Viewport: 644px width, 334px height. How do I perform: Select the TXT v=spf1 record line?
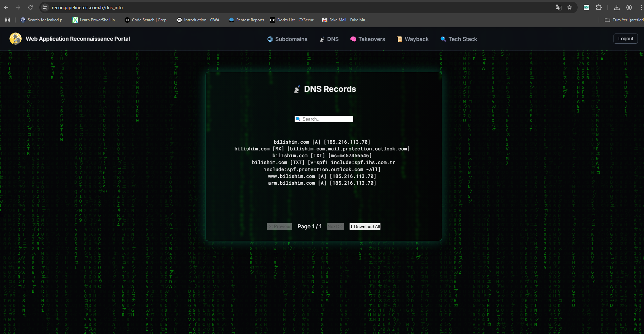(323, 166)
